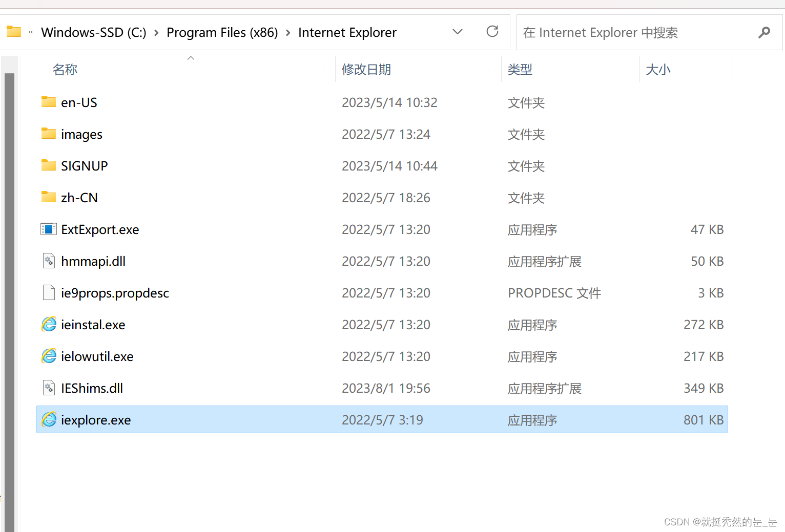Screen dimensions: 785x532
Task: Select the ieinstal.exe file name
Action: pyautogui.click(x=93, y=325)
